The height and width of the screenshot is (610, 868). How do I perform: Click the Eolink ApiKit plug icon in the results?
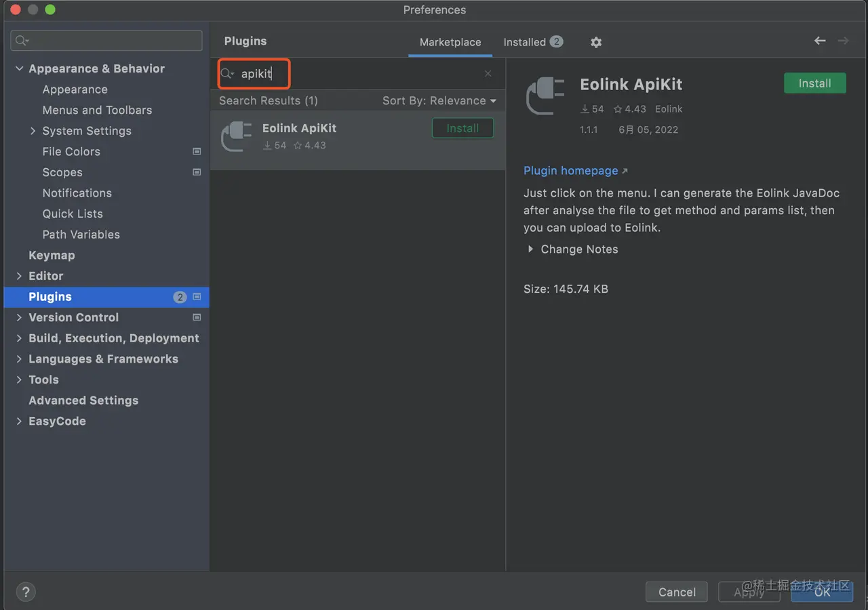pos(237,136)
